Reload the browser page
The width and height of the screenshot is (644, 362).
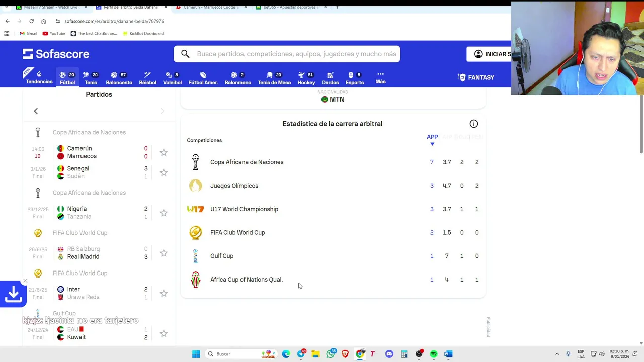(x=31, y=21)
